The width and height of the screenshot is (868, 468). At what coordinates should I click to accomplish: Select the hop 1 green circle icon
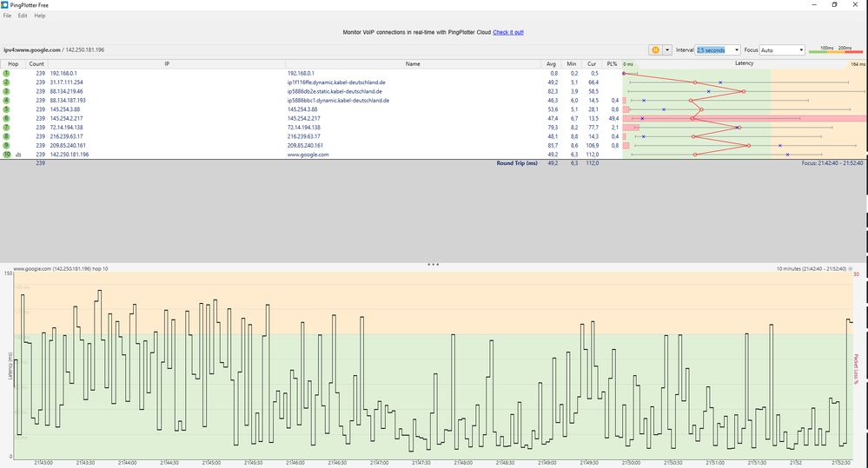[7, 73]
